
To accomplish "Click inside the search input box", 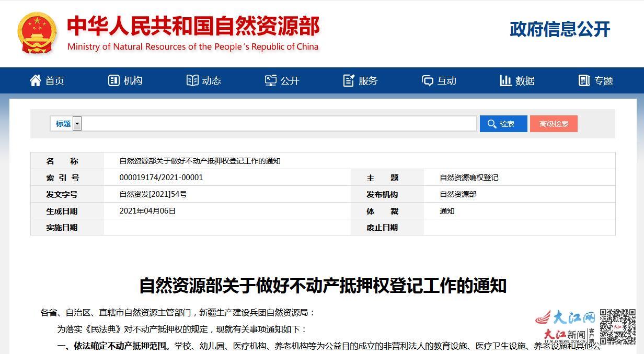I will [277, 123].
